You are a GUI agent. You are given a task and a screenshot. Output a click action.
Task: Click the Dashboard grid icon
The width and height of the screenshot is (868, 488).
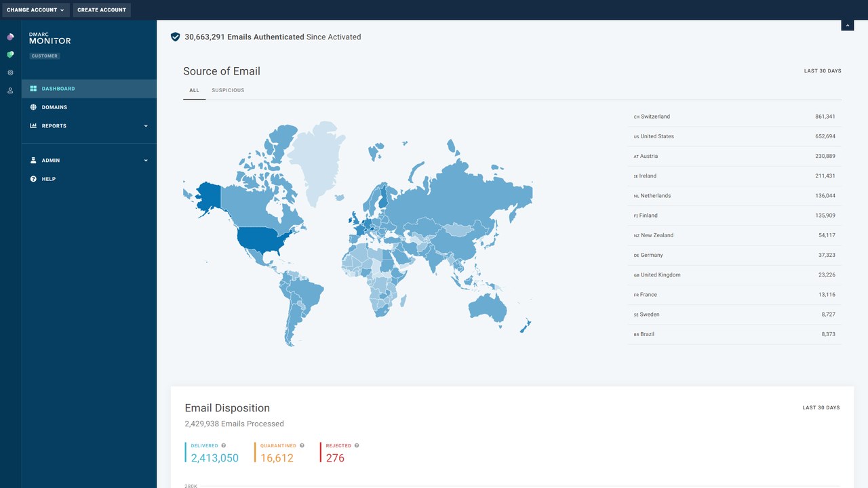coord(33,89)
